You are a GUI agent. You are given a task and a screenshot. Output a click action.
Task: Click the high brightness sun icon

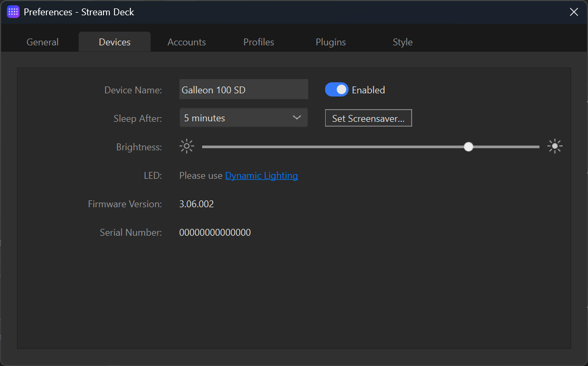(555, 146)
